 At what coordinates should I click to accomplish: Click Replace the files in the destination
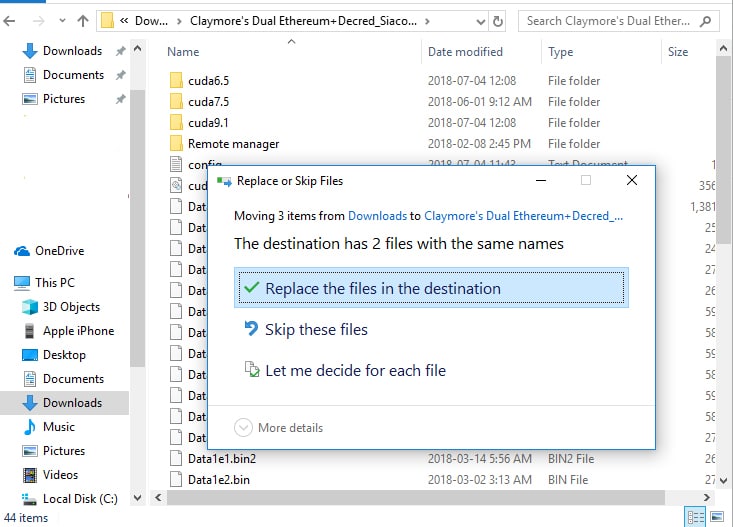click(x=382, y=289)
